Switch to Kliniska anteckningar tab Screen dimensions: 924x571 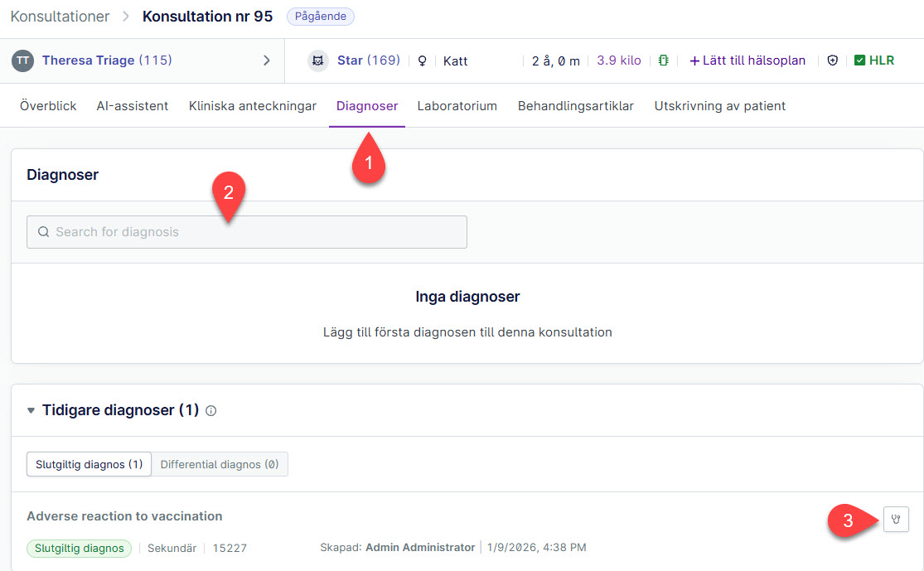coord(252,106)
